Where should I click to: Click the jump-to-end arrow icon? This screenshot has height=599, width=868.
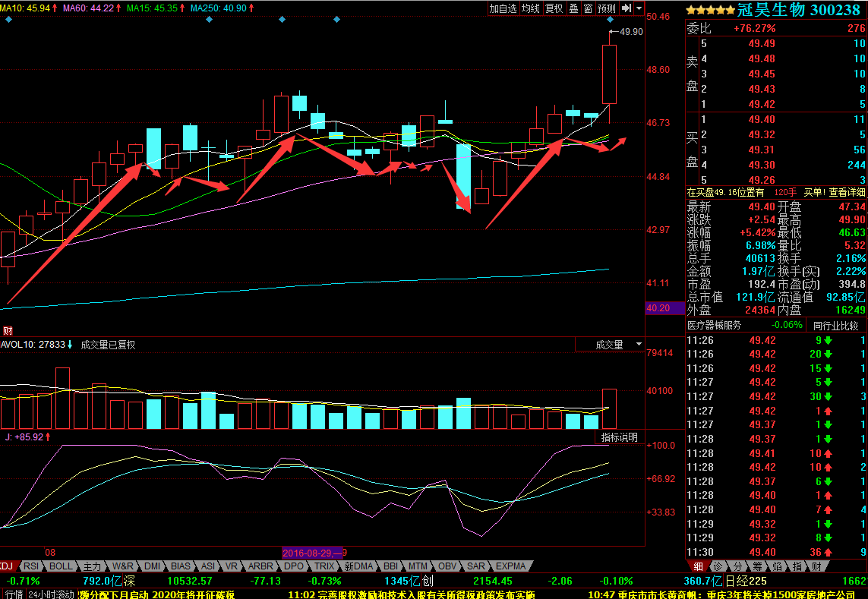[x=626, y=8]
